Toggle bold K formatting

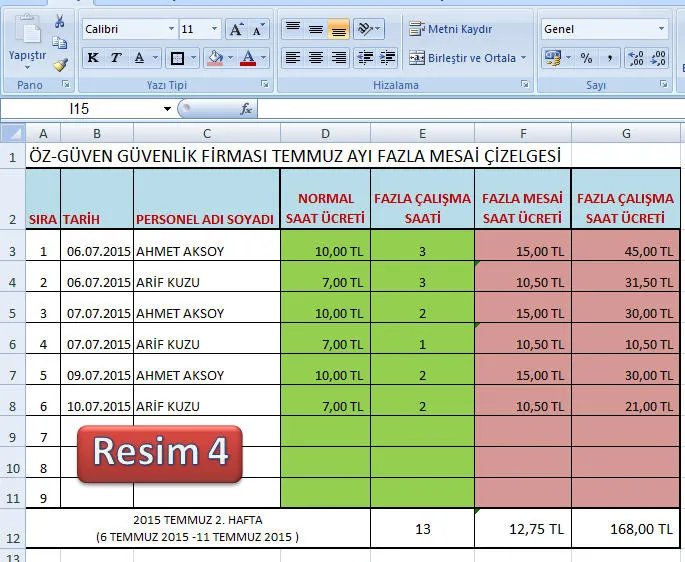point(93,58)
